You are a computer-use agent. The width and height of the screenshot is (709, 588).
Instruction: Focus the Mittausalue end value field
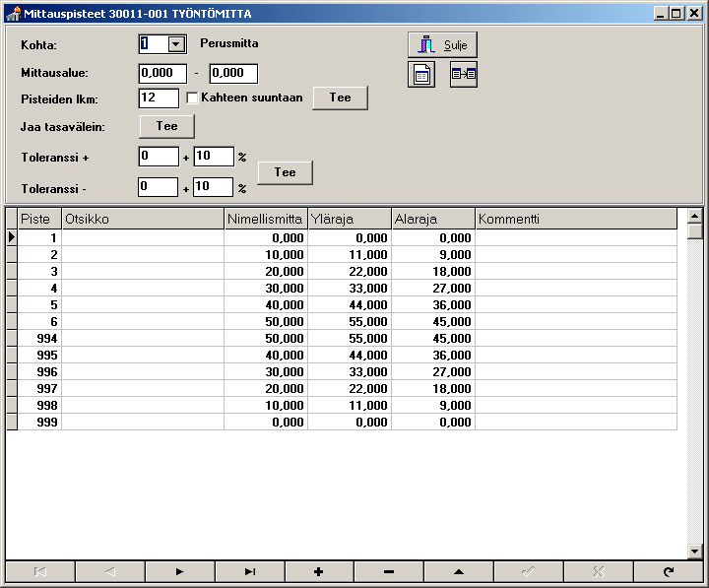pyautogui.click(x=233, y=73)
